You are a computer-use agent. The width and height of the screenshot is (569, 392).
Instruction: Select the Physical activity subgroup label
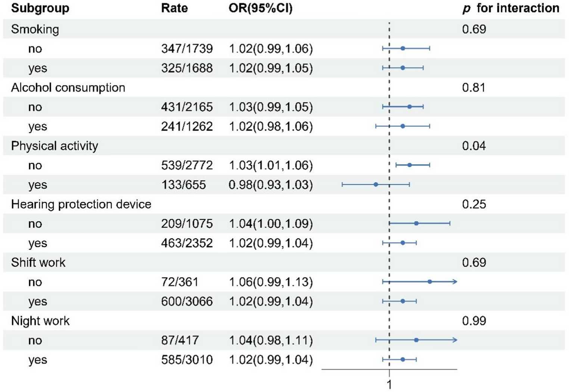pyautogui.click(x=55, y=146)
